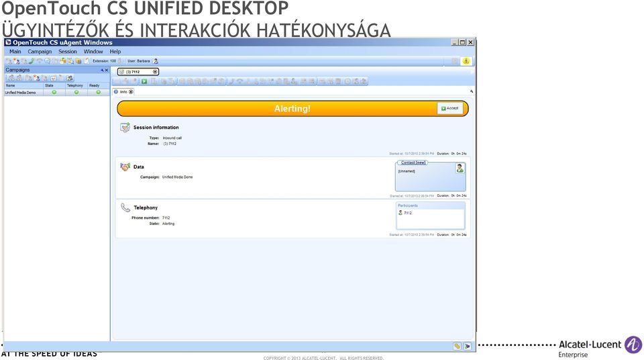This screenshot has height=360, width=644.
Task: Click the yellow folders icon in main toolbar
Action: click(x=63, y=61)
